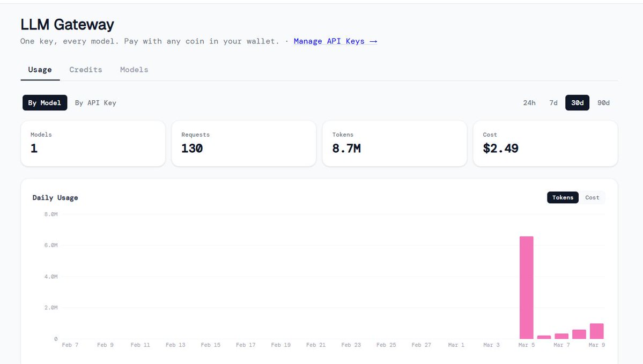The width and height of the screenshot is (643, 364).
Task: Switch to the Credits tab
Action: pyautogui.click(x=85, y=69)
